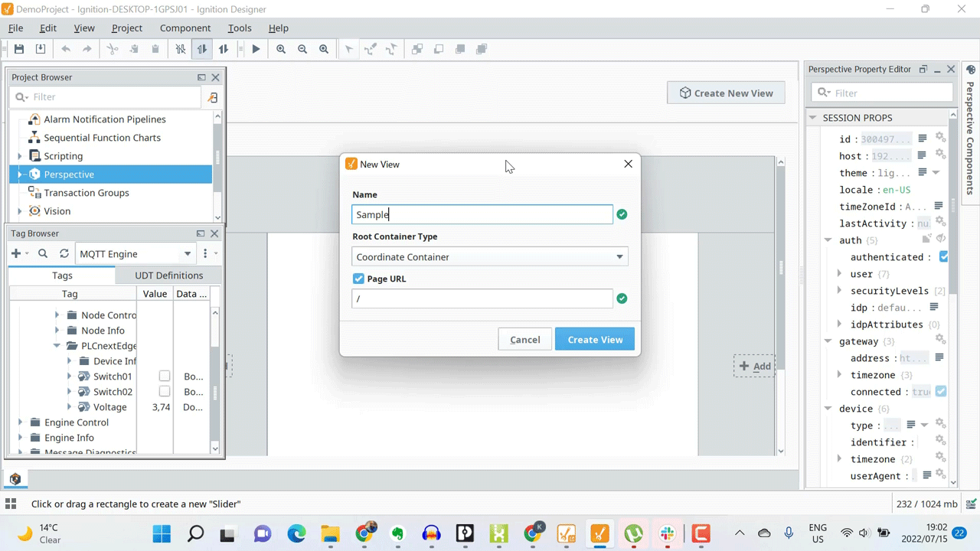The width and height of the screenshot is (980, 551).
Task: Click the zoom in magnifier icon
Action: point(281,49)
